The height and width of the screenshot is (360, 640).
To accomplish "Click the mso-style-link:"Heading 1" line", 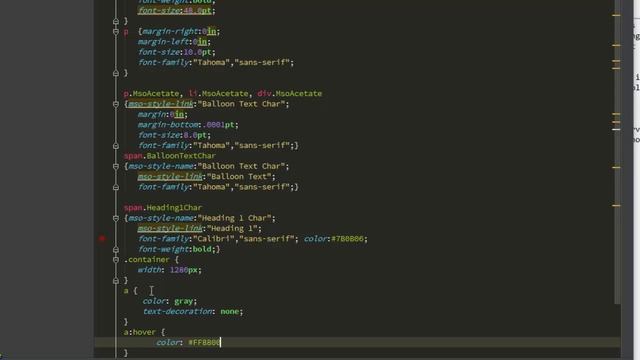I will click(200, 229).
